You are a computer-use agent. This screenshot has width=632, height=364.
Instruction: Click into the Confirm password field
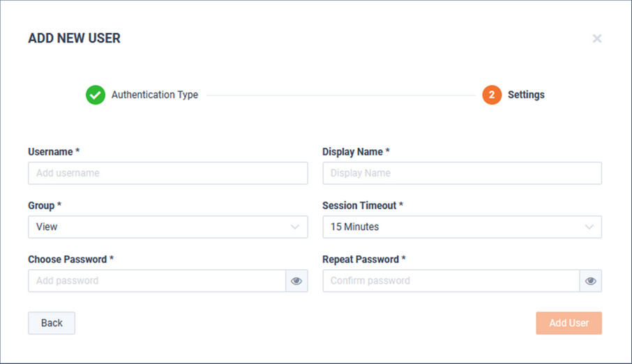(x=451, y=281)
